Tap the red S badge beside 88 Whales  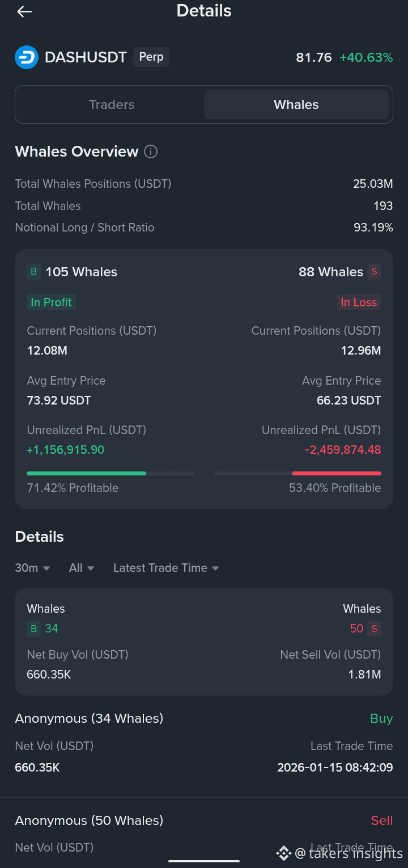click(x=374, y=272)
